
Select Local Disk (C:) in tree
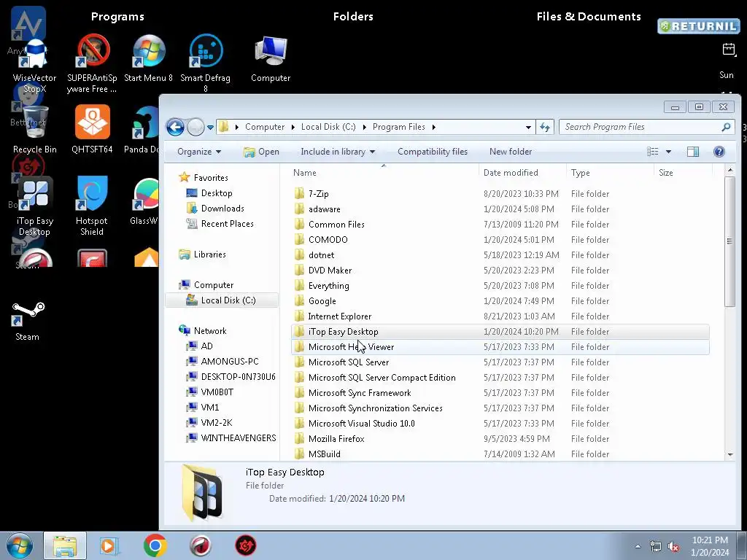(222, 300)
